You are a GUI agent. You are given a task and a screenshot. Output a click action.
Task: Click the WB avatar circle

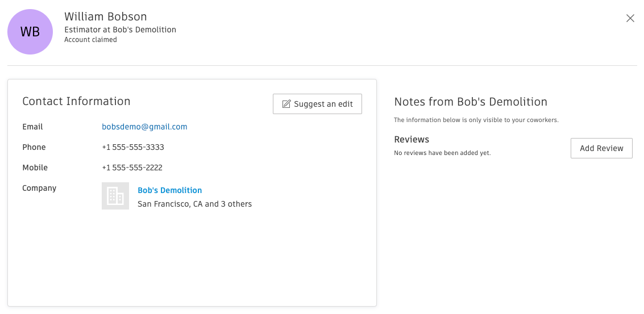(30, 32)
